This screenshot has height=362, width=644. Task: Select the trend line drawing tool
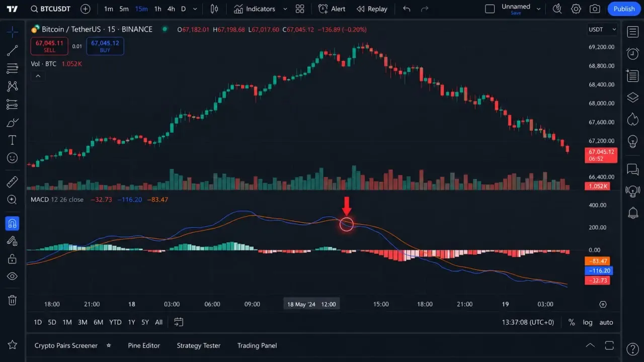pos(13,50)
